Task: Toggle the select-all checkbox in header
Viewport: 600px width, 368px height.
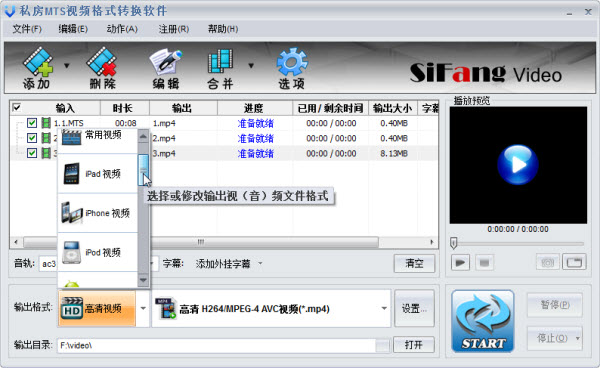Action: [16, 107]
